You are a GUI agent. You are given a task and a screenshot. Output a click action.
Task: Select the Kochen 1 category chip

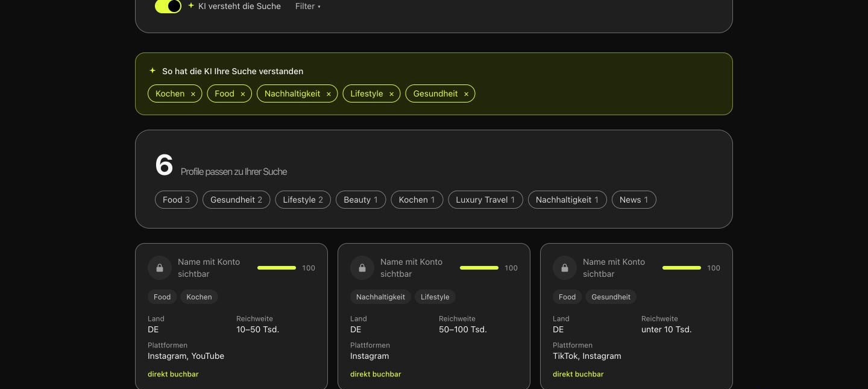(417, 200)
